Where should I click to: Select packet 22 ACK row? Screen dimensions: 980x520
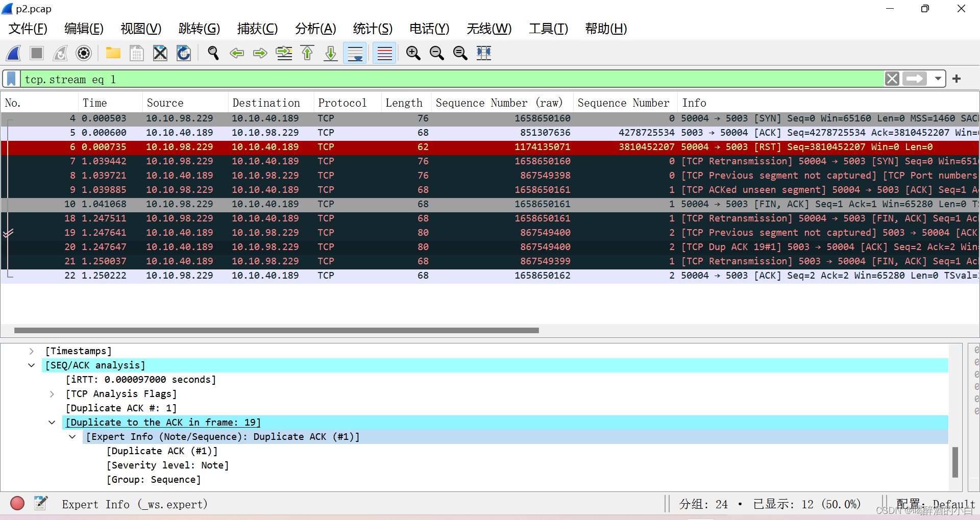click(490, 276)
